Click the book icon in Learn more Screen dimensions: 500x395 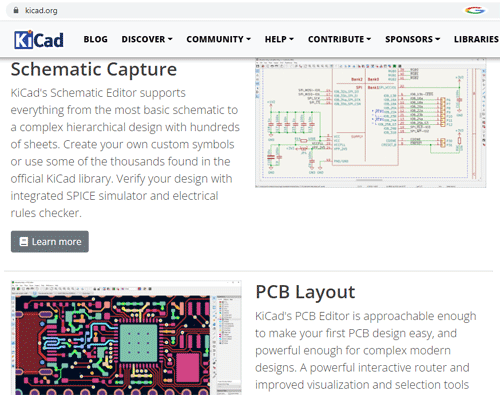tap(24, 242)
